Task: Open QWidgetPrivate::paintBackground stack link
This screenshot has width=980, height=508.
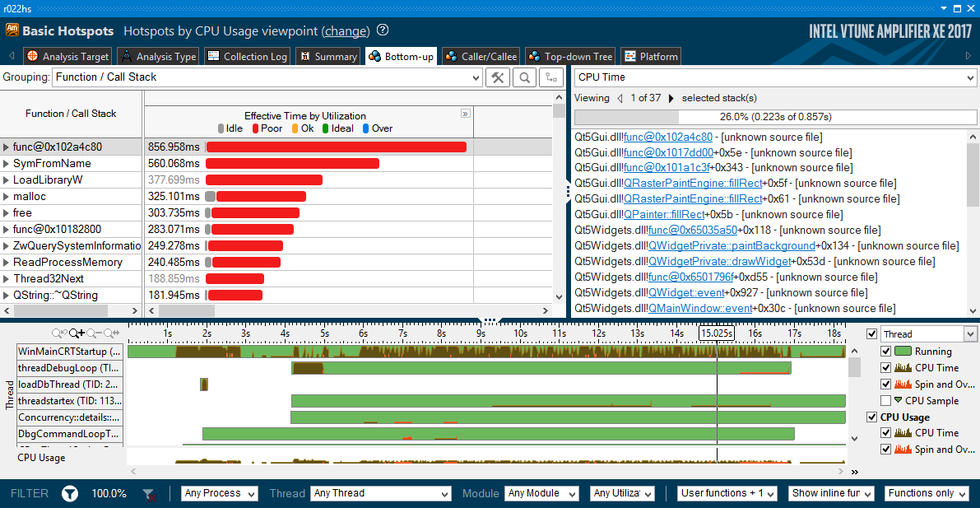Action: (732, 246)
